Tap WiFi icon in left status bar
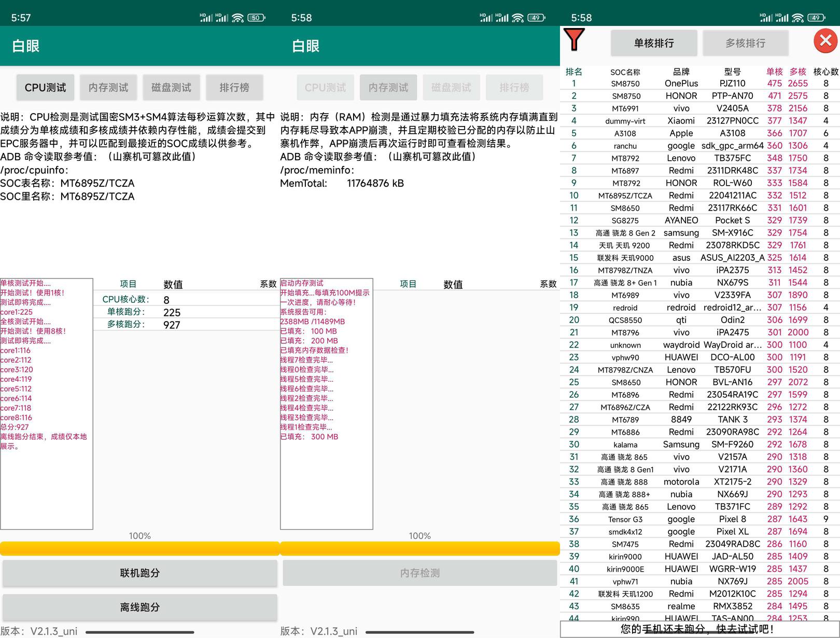Viewport: 840px width, 638px height. tap(237, 18)
